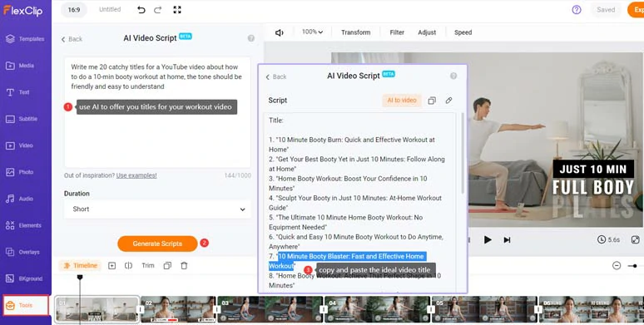Click the info icon in the script popup

pyautogui.click(x=453, y=76)
